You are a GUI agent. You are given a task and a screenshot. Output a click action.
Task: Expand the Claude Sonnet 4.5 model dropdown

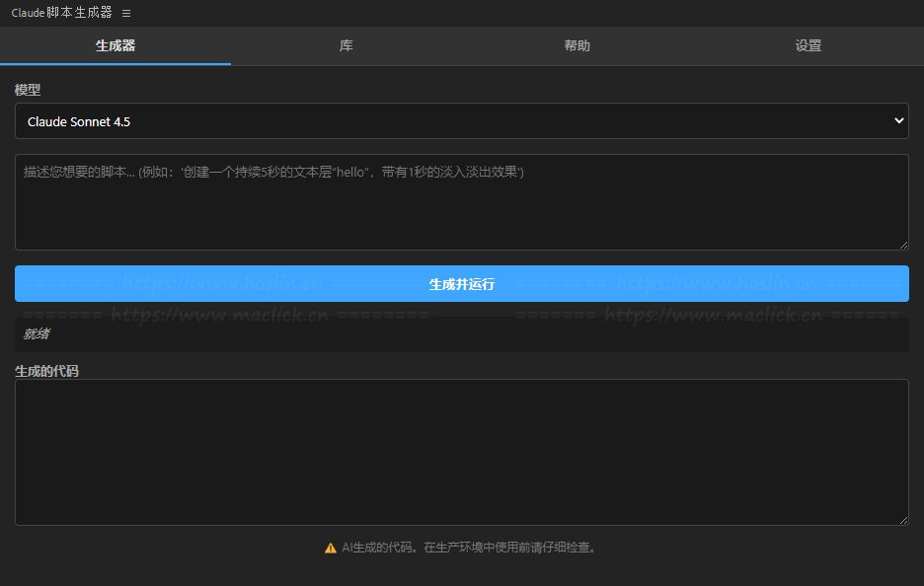click(x=461, y=121)
